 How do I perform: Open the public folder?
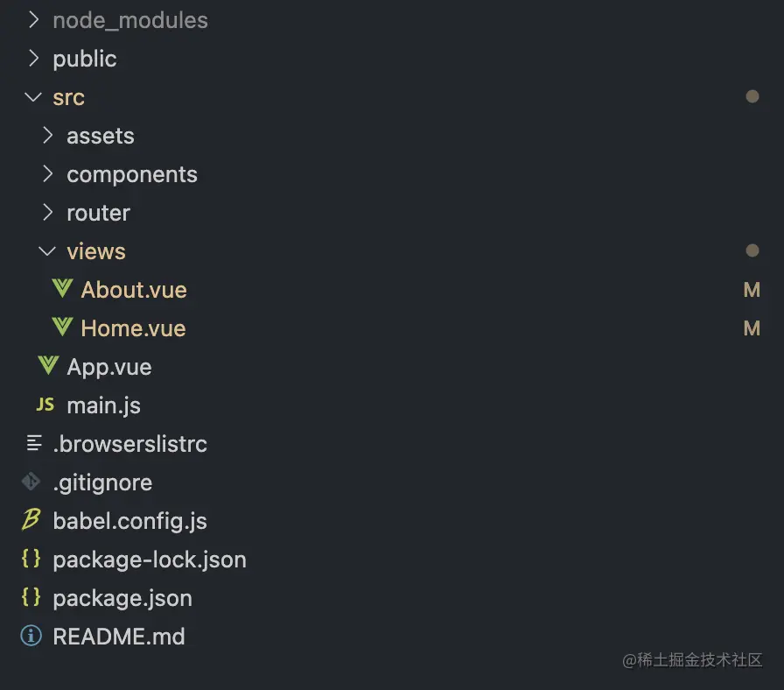tap(84, 59)
